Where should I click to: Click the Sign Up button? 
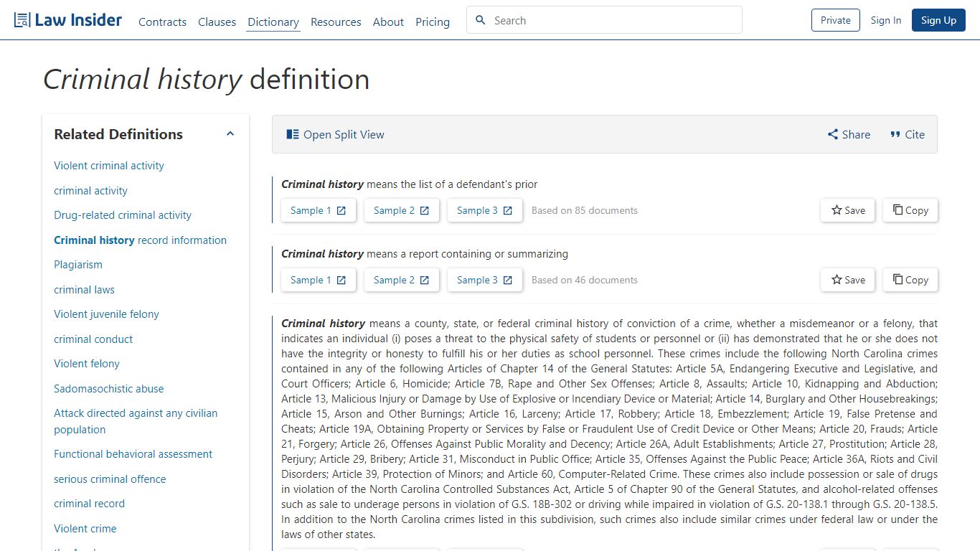[x=939, y=20]
